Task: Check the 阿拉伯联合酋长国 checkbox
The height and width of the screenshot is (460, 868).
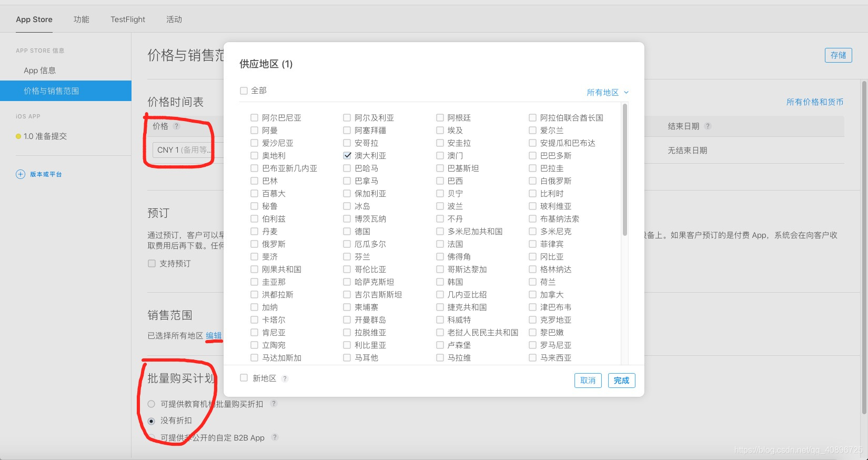Action: (x=532, y=117)
